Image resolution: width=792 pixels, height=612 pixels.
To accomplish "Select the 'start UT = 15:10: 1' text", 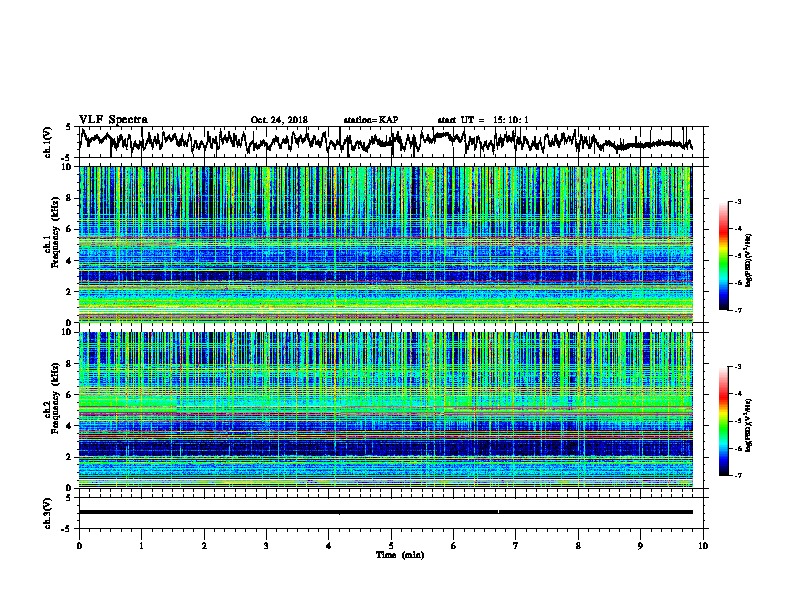I will (483, 120).
